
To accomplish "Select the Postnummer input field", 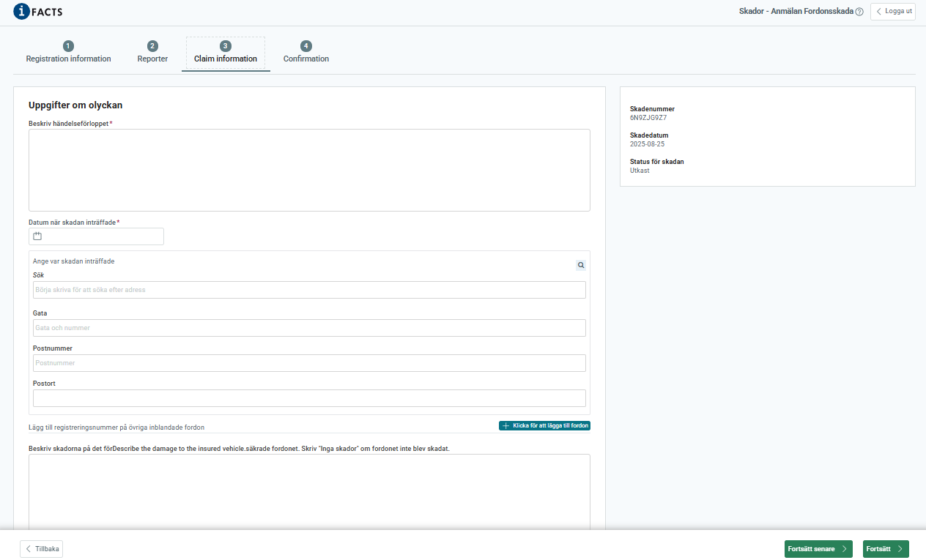I will point(309,363).
